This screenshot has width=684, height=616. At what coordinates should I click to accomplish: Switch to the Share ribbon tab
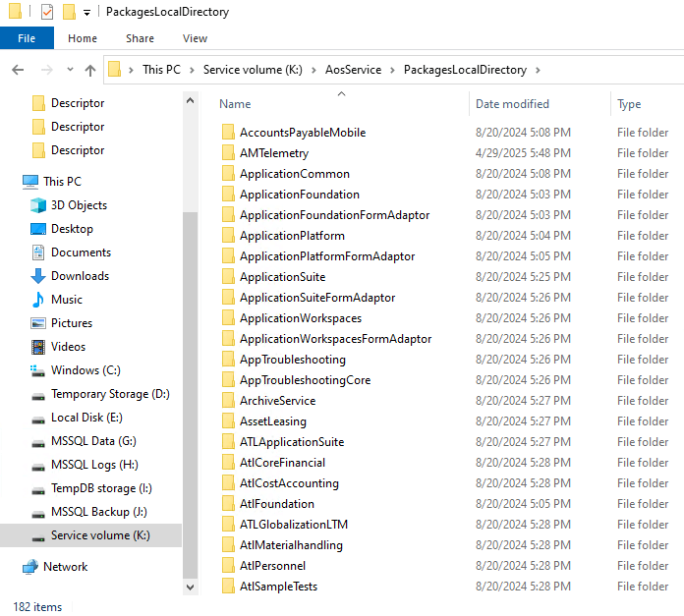(140, 38)
